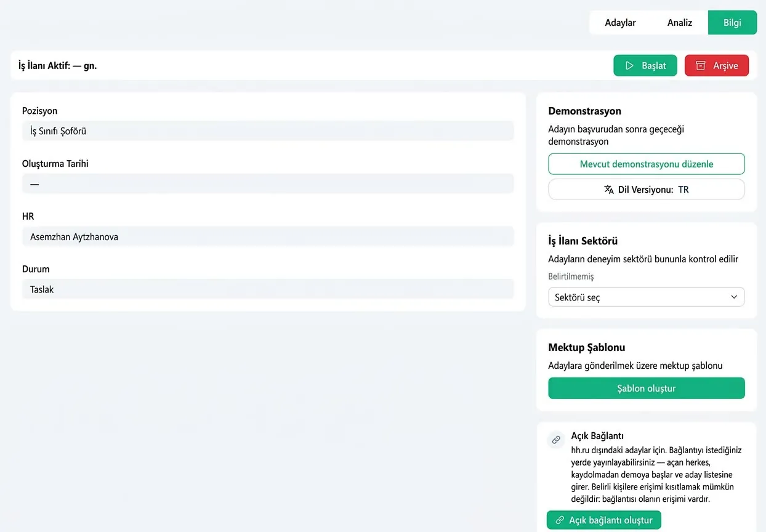Image resolution: width=766 pixels, height=532 pixels.
Task: Click the HR field Asemzhan Aytzhanova
Action: pyautogui.click(x=268, y=236)
